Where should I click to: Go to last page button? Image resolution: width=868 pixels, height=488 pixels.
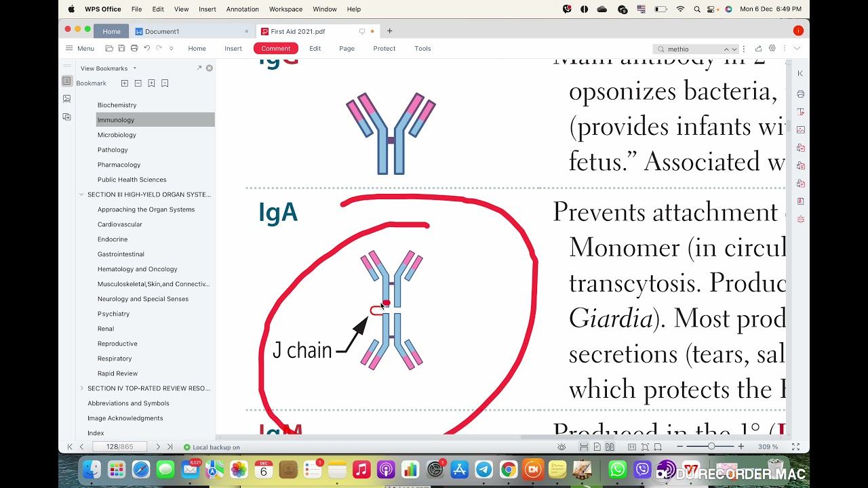coord(170,447)
